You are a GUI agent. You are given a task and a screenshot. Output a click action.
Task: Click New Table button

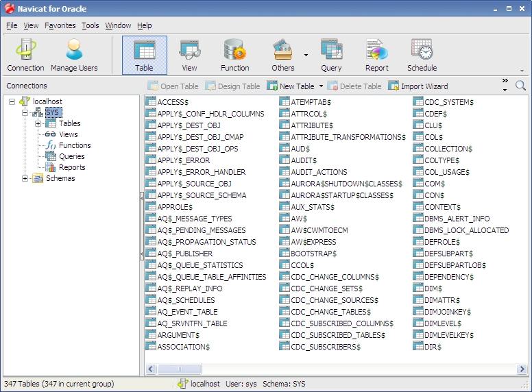[291, 86]
